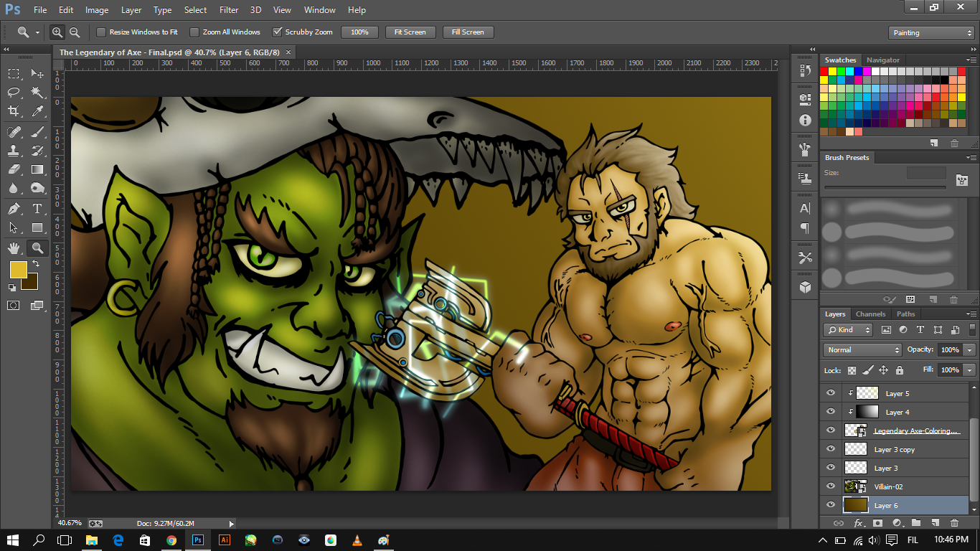Select the Magic Wand tool
The height and width of the screenshot is (551, 980).
pos(37,92)
